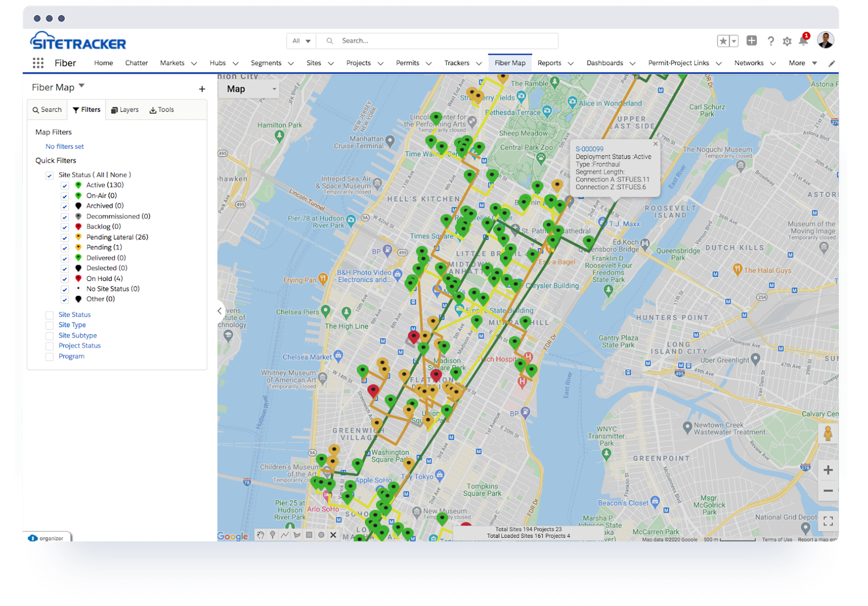The image size is (868, 606).
Task: Uncheck the On Hold (4) filter
Action: pyautogui.click(x=65, y=279)
